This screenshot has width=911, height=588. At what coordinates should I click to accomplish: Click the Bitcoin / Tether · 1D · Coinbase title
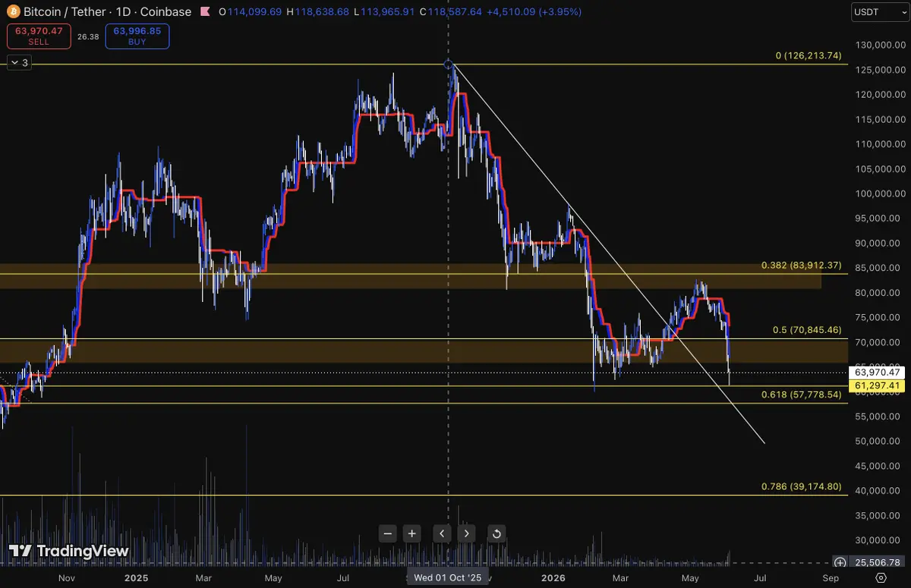pos(108,12)
